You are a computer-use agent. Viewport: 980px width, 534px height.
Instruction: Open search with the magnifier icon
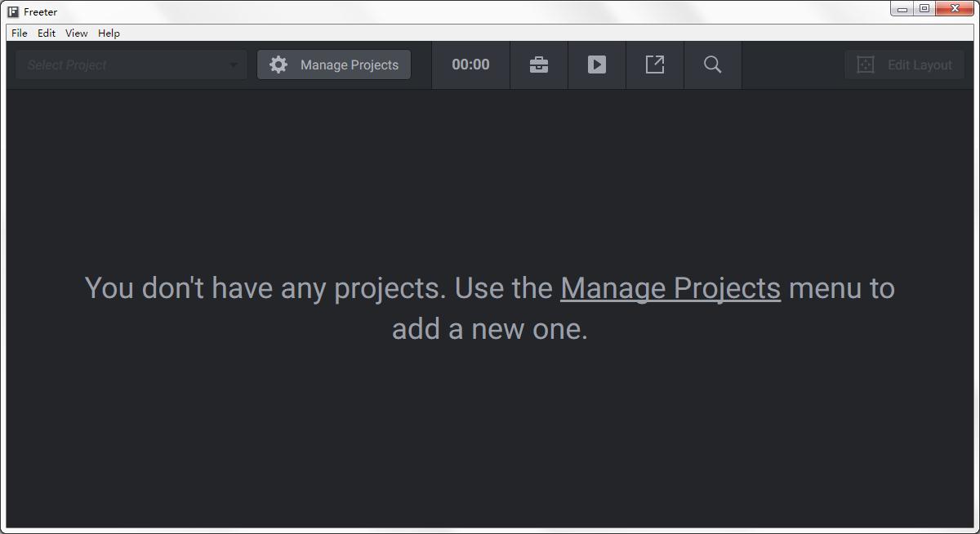pyautogui.click(x=713, y=65)
